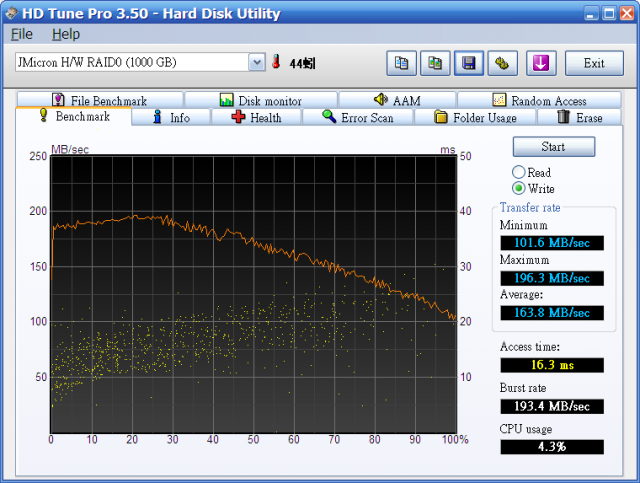This screenshot has height=483, width=640.
Task: Click the copy screenshot to clipboard icon
Action: point(434,63)
